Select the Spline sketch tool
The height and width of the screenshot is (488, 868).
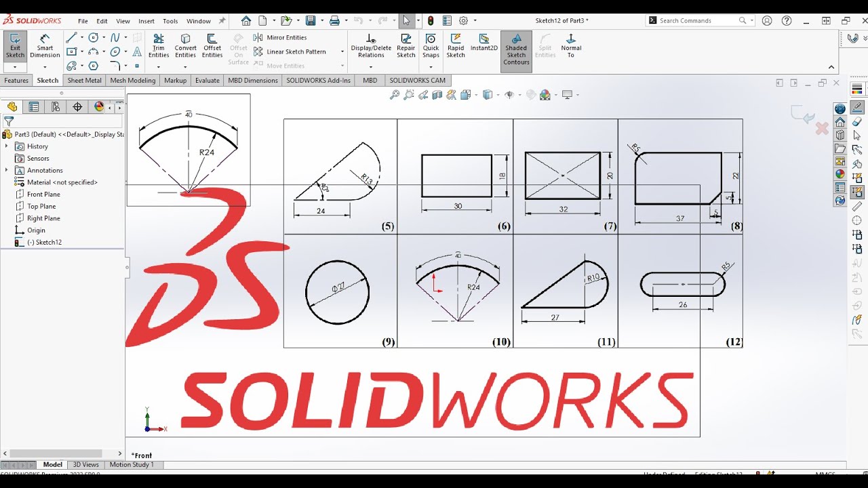pyautogui.click(x=115, y=38)
